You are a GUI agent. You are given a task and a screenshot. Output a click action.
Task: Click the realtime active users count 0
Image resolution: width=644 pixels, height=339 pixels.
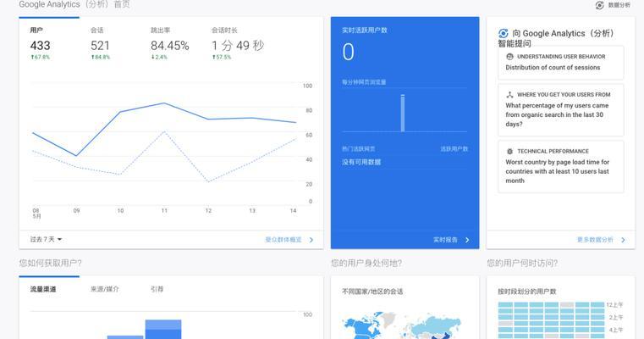click(x=349, y=53)
